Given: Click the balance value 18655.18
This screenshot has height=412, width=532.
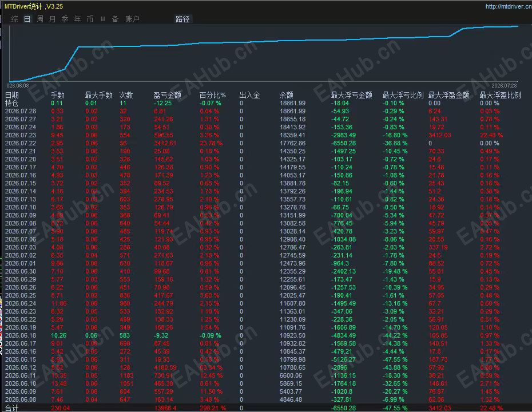Looking at the screenshot, I should (x=292, y=119).
